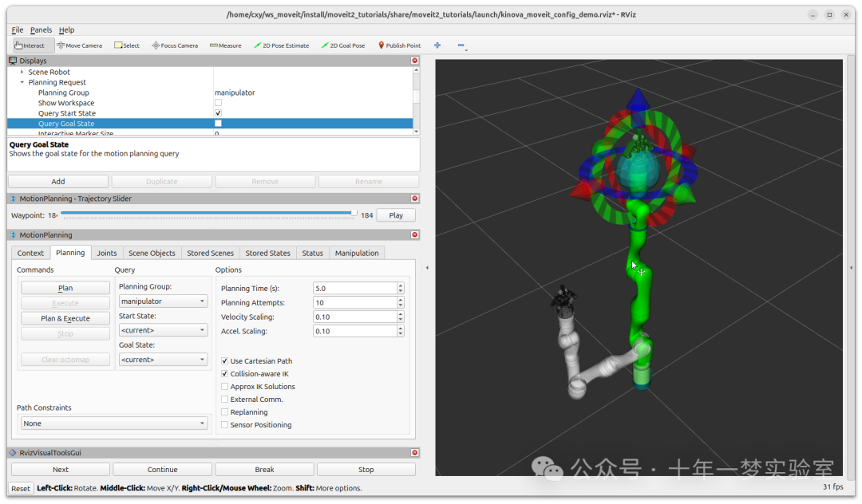
Task: Click the Accel. Scaling value field
Action: pos(354,331)
